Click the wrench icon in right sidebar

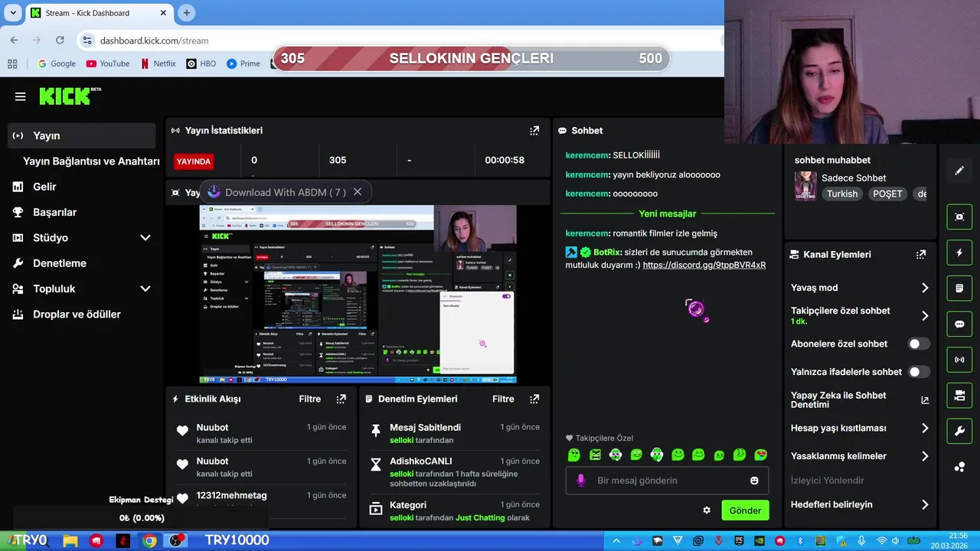click(x=959, y=431)
